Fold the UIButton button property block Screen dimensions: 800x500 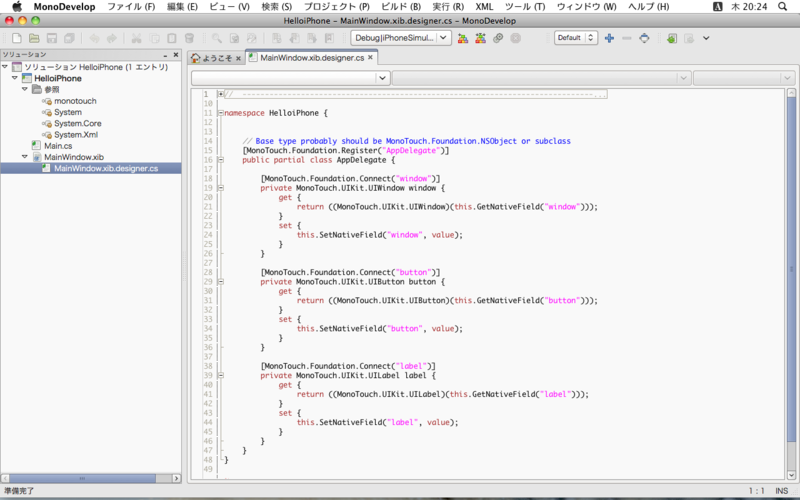pos(220,282)
